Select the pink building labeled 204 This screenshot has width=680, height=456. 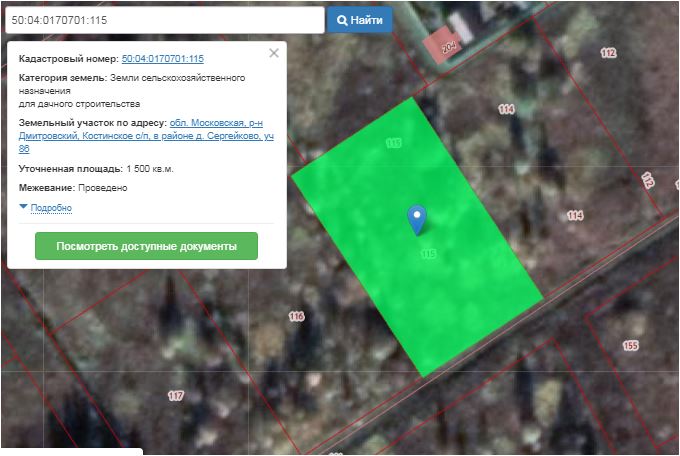(440, 46)
